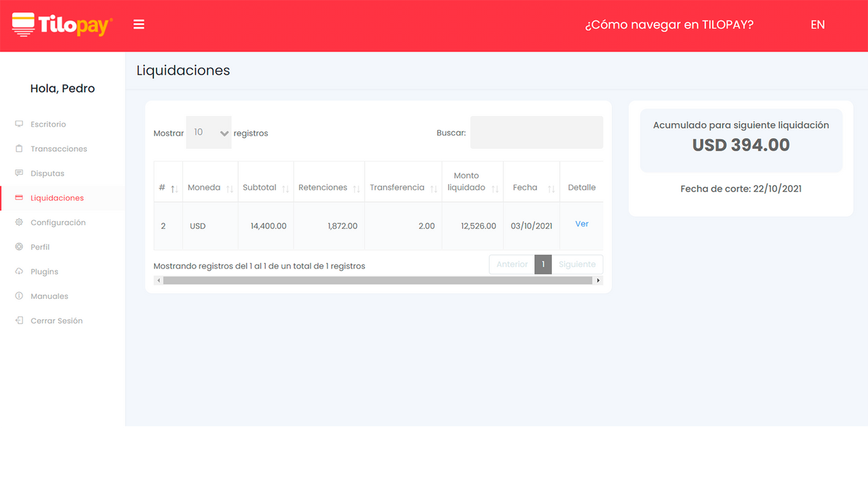Click the Perfil lifebuoy icon
This screenshot has width=868, height=488.
point(19,247)
